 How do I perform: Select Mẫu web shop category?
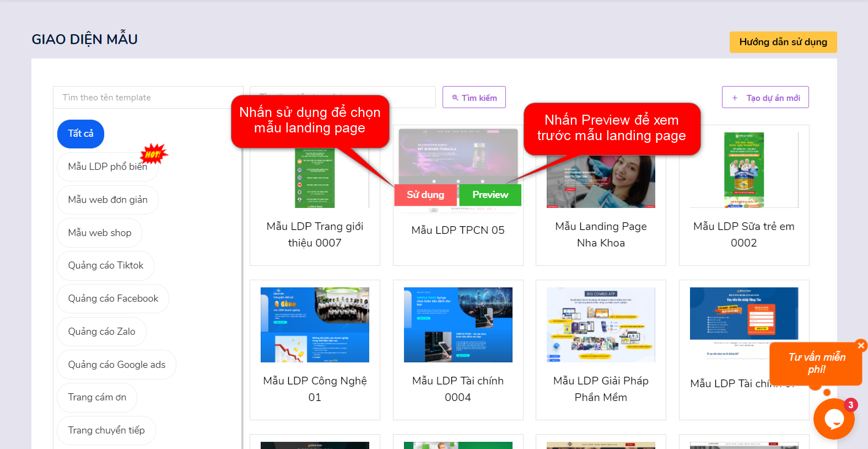point(99,233)
